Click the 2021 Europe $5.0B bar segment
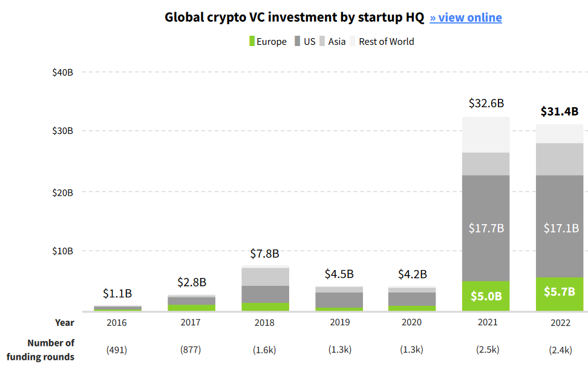Screen dimensions: 588x367 pos(486,296)
